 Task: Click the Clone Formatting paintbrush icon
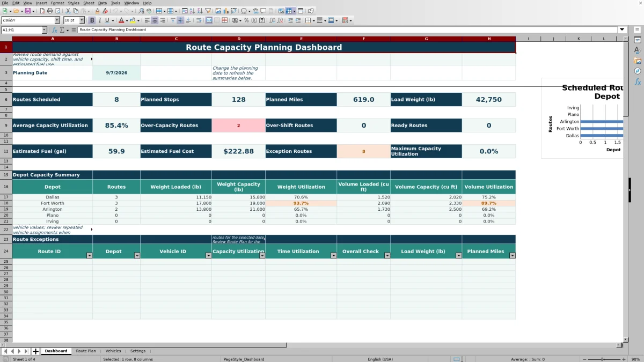click(x=97, y=11)
